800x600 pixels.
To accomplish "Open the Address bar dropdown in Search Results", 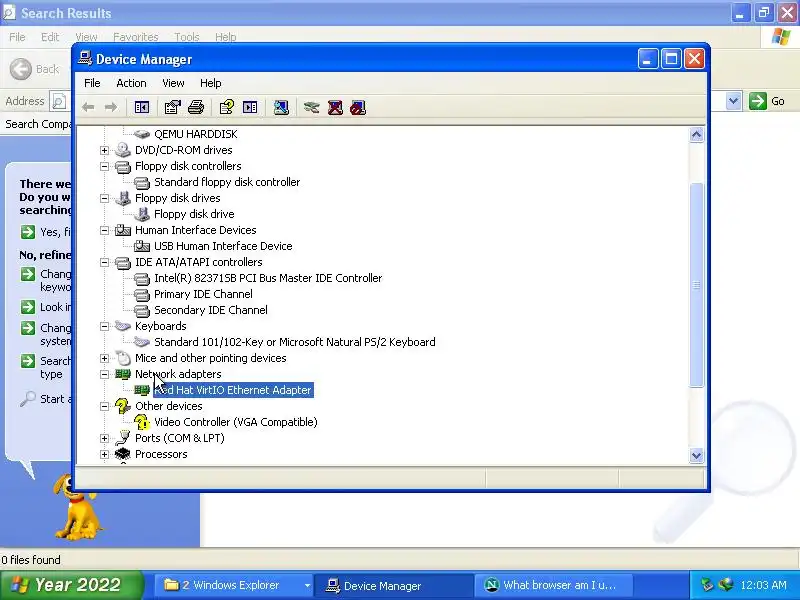I will pos(733,101).
